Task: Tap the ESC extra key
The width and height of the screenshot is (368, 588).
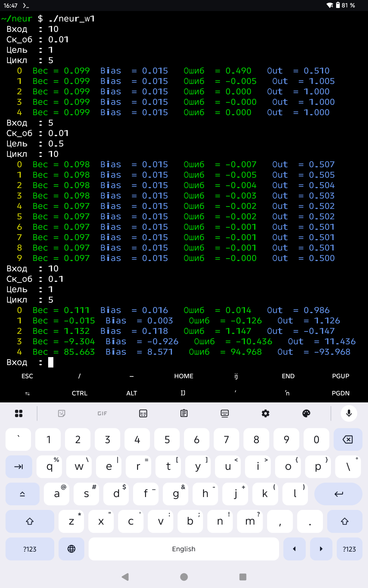Action: point(27,376)
